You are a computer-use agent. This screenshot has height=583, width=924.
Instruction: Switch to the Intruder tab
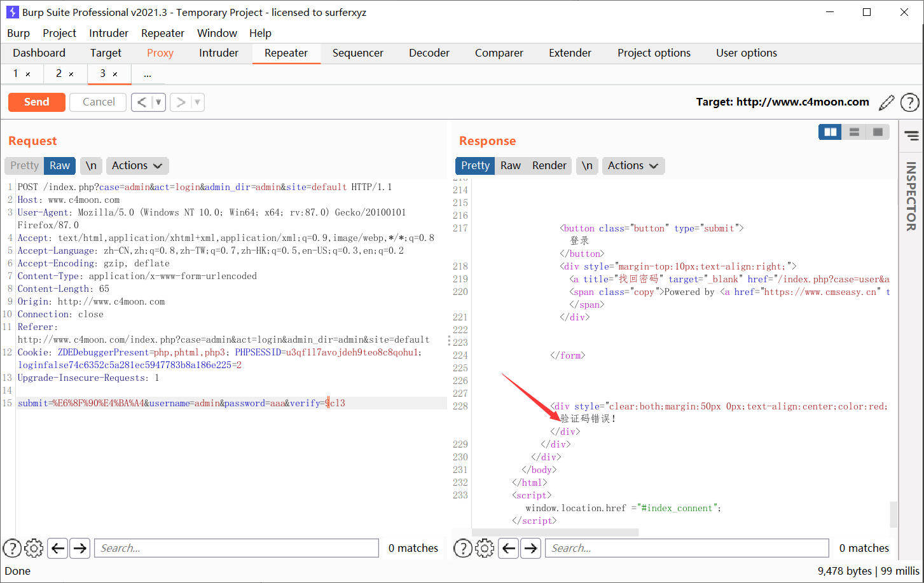219,53
